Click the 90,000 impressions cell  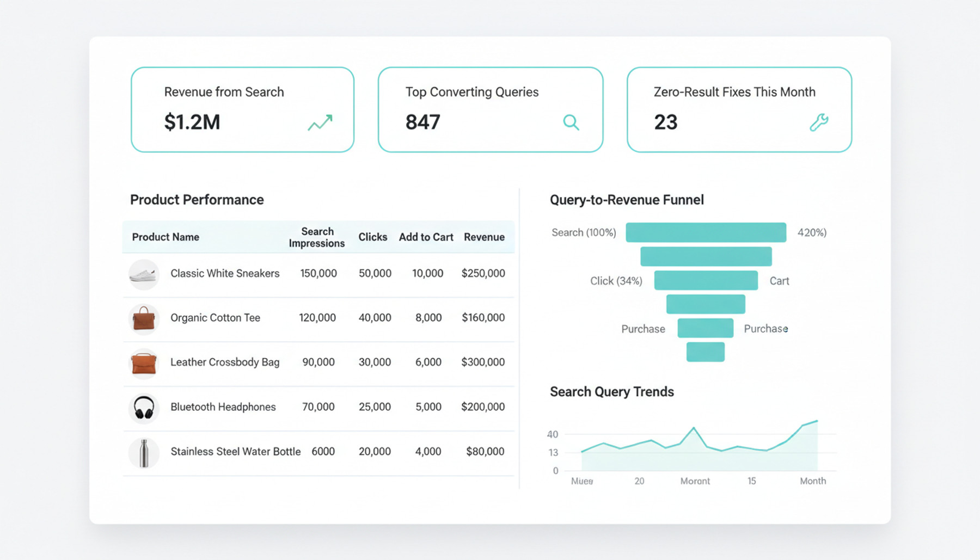click(318, 362)
